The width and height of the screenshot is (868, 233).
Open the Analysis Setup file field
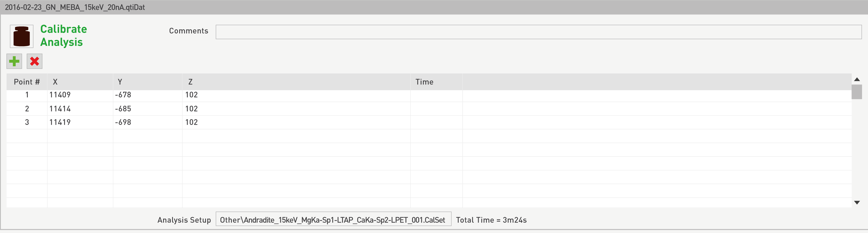coord(333,220)
